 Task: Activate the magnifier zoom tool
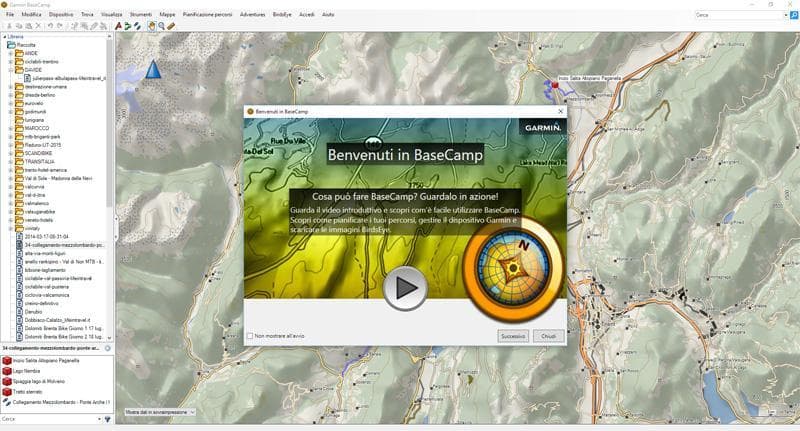coord(161,26)
